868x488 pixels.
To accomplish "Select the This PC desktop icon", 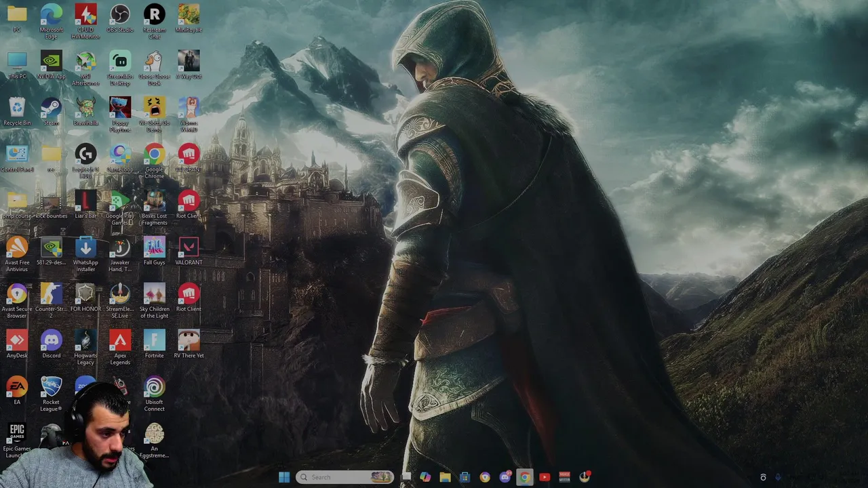I will click(x=17, y=65).
